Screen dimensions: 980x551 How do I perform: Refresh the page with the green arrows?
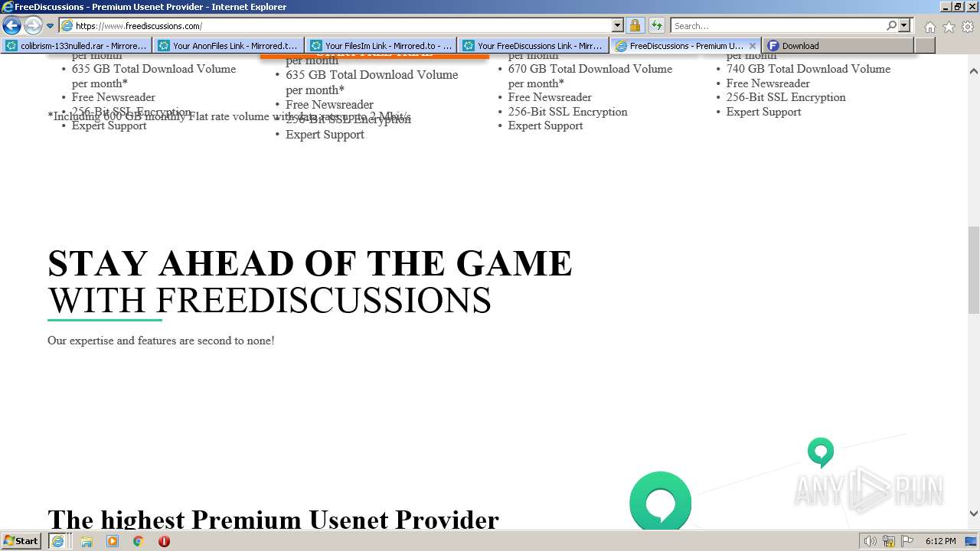click(x=656, y=25)
